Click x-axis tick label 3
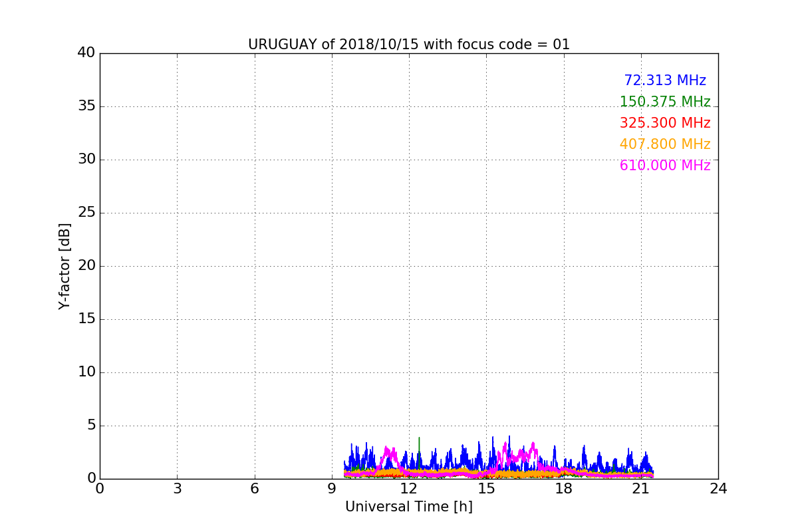The width and height of the screenshot is (798, 532). [177, 489]
